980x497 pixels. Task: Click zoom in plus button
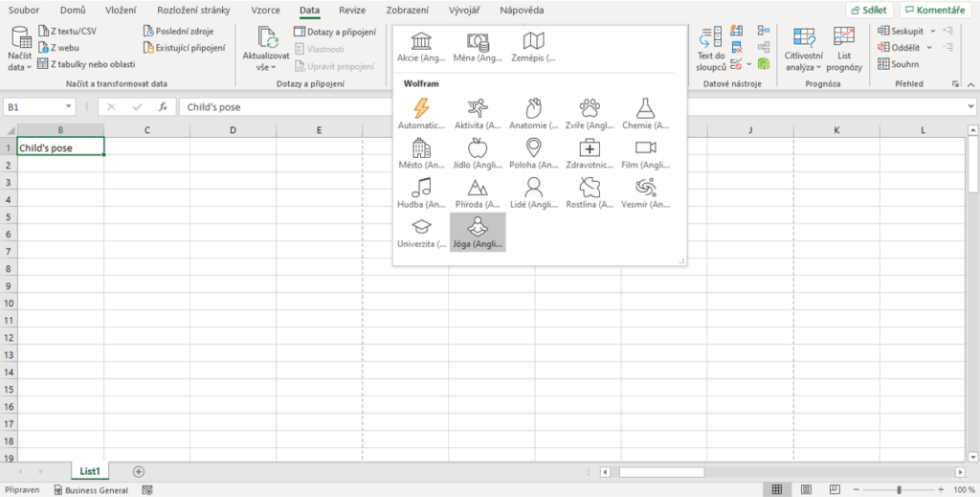[941, 489]
